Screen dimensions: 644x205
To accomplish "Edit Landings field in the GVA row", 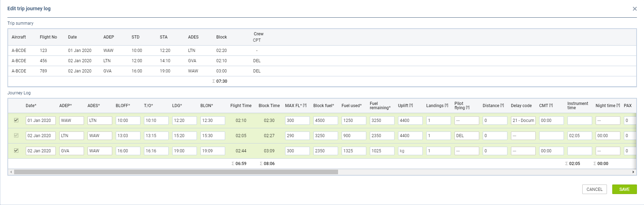I will (438, 151).
